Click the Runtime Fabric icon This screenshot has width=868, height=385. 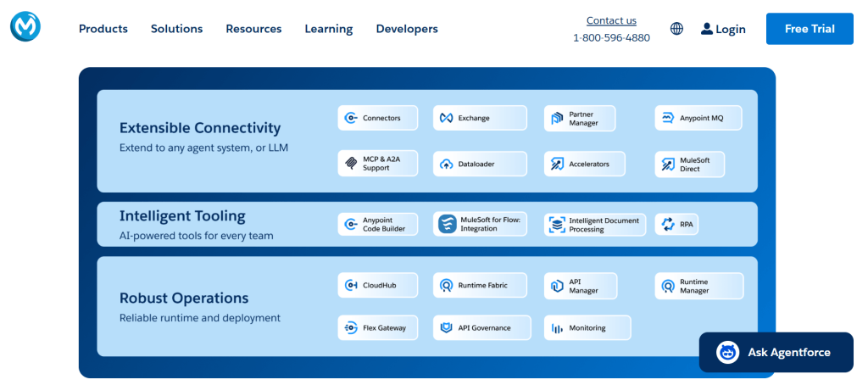[x=446, y=285]
